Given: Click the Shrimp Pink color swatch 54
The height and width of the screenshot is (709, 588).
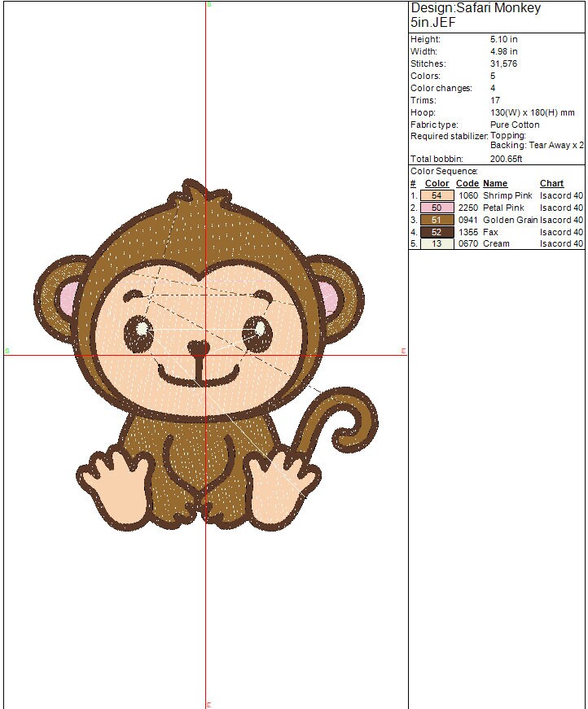Looking at the screenshot, I should [x=437, y=195].
